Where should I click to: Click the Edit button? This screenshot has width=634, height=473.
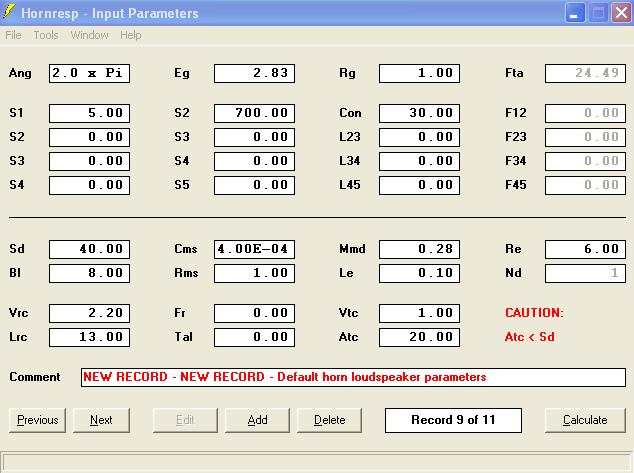(x=185, y=420)
